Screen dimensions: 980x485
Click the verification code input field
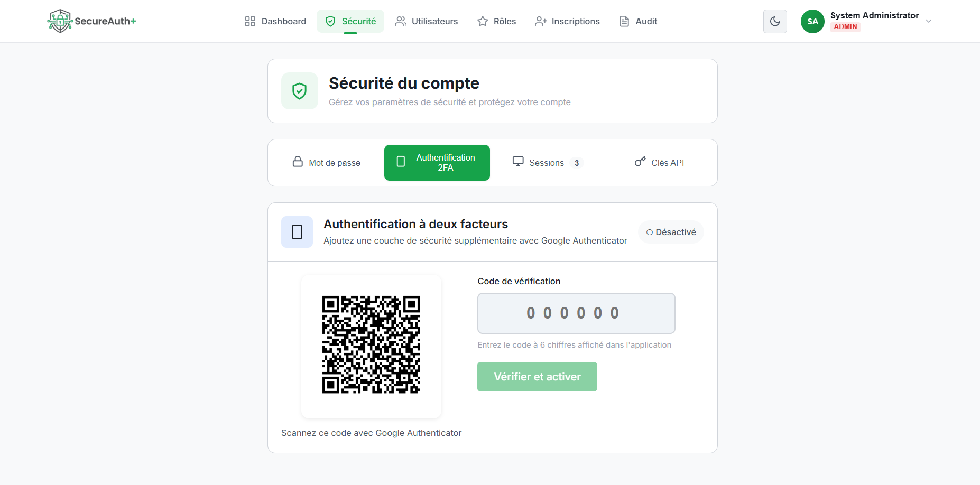coord(576,313)
